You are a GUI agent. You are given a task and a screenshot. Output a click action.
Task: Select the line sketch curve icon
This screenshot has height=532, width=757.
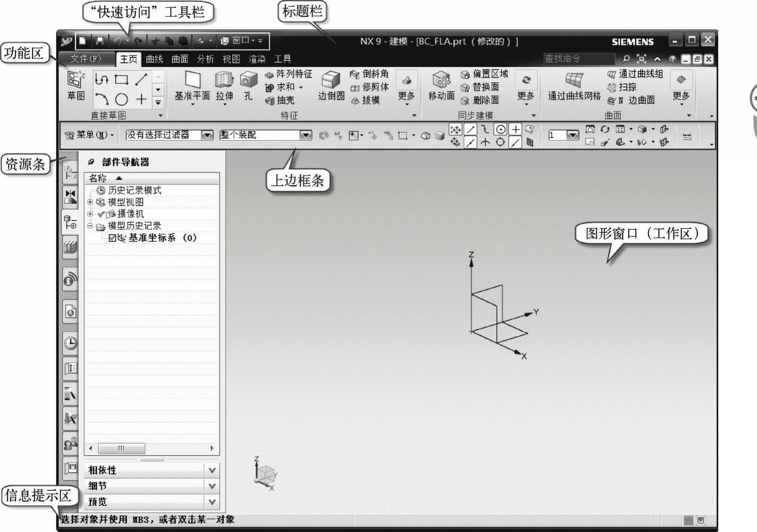point(141,79)
